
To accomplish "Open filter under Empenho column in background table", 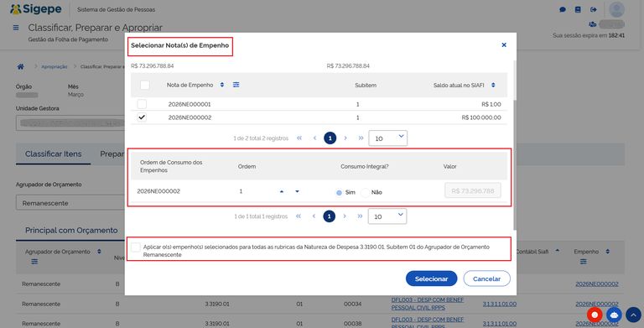I will point(584,262).
